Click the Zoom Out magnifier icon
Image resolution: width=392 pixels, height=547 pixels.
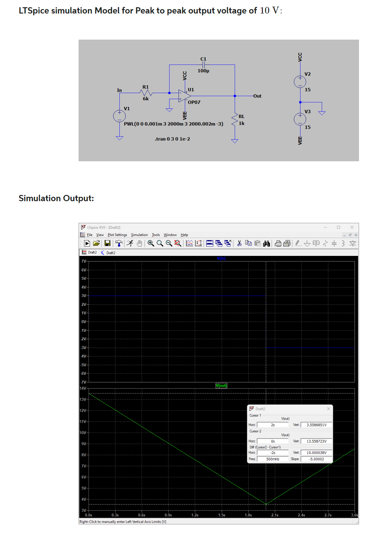[x=169, y=243]
